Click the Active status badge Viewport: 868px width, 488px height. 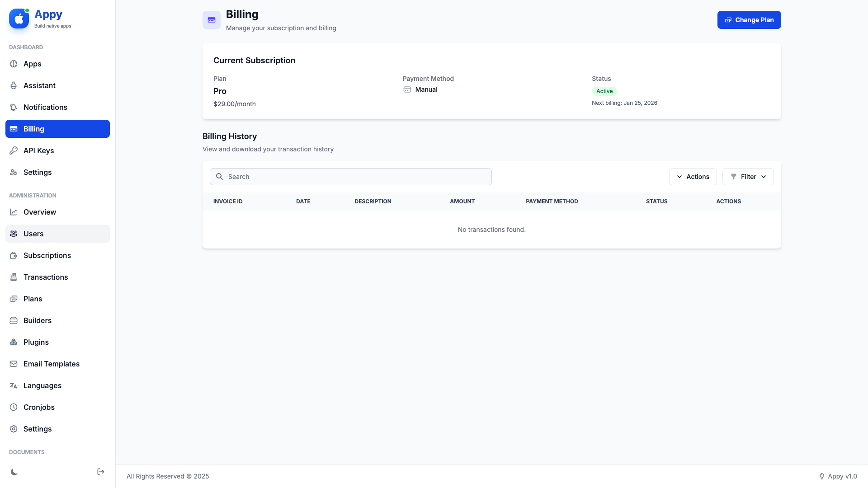604,91
